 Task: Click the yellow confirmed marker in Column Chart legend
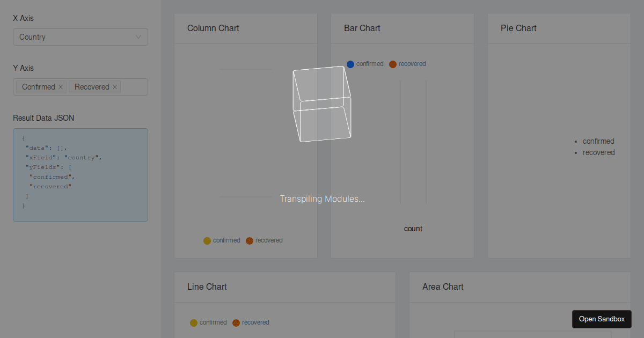(x=207, y=240)
